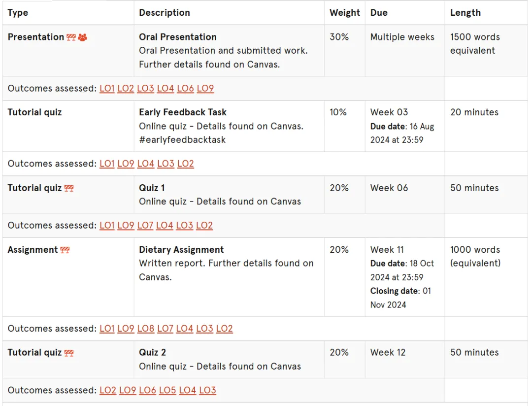Open LO4 link under Oral Presentation outcomes
The height and width of the screenshot is (406, 532).
coord(166,89)
